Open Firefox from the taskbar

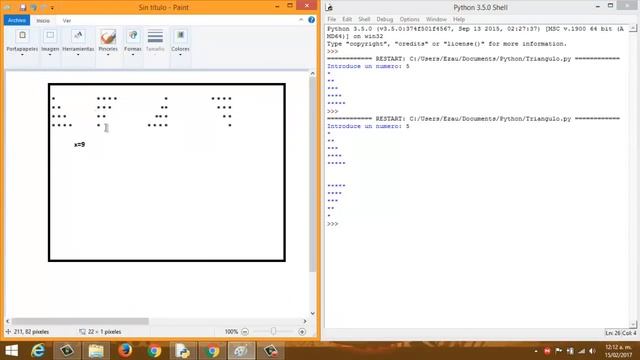(x=125, y=351)
